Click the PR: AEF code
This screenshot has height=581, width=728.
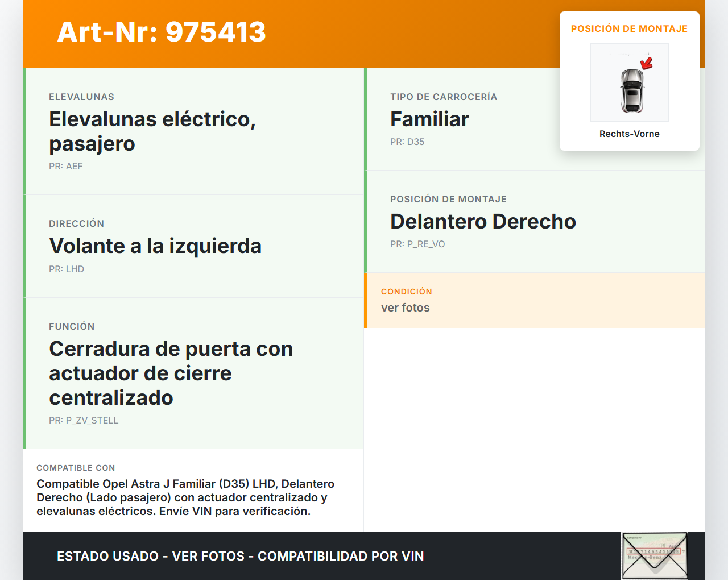click(66, 167)
